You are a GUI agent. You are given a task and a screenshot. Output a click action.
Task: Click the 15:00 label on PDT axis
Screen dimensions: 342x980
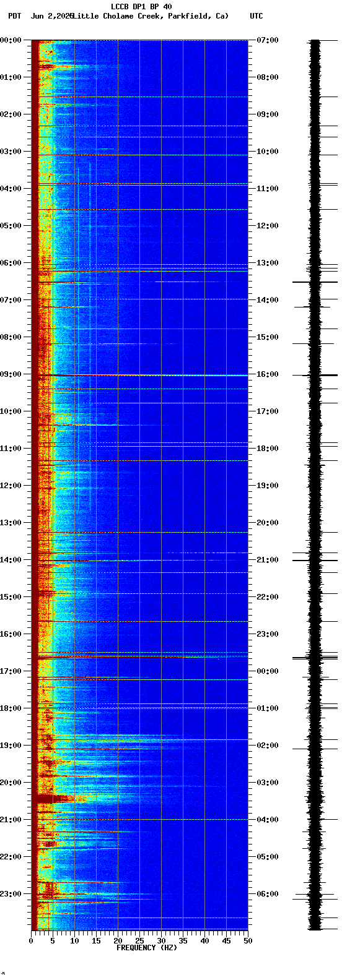pyautogui.click(x=11, y=597)
